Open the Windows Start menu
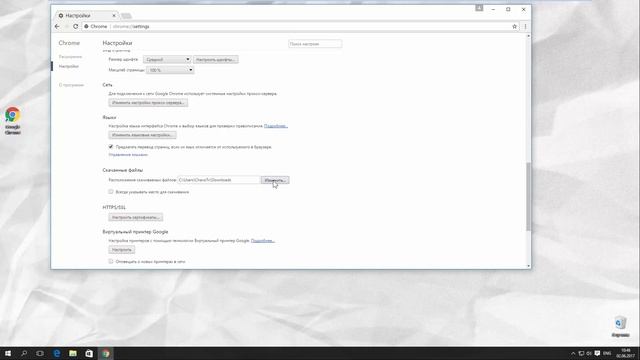640x360 pixels. point(8,353)
